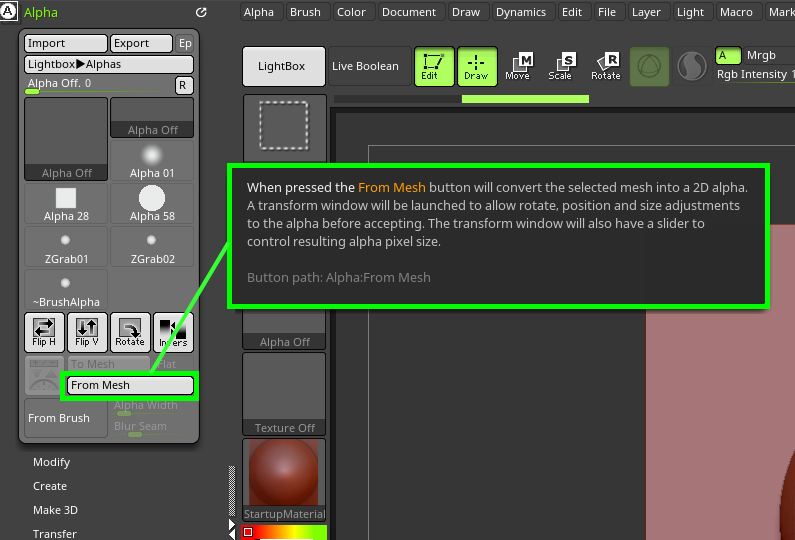Image resolution: width=795 pixels, height=540 pixels.
Task: Activate the Scale tool with S icon
Action: click(x=561, y=66)
